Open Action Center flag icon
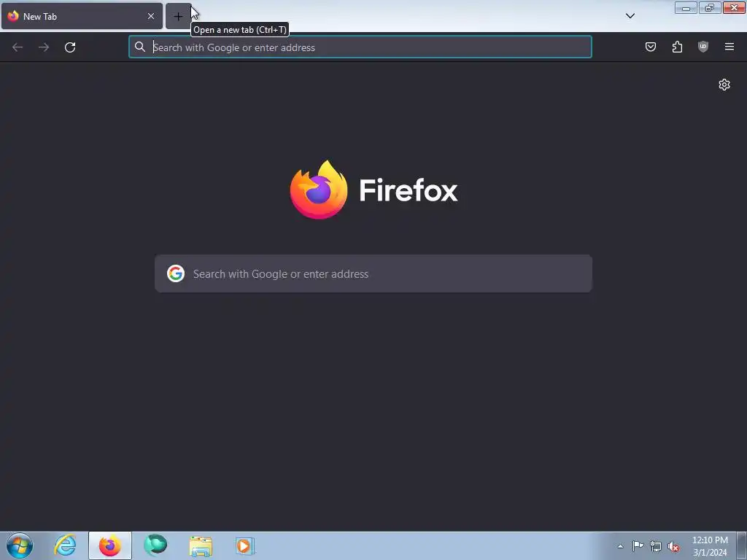Screen dimensions: 747x560 click(x=638, y=546)
